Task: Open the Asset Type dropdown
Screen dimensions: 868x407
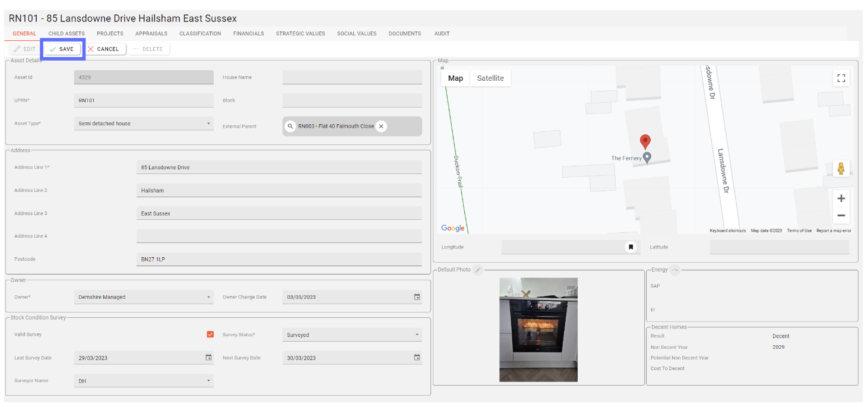Action: 144,124
